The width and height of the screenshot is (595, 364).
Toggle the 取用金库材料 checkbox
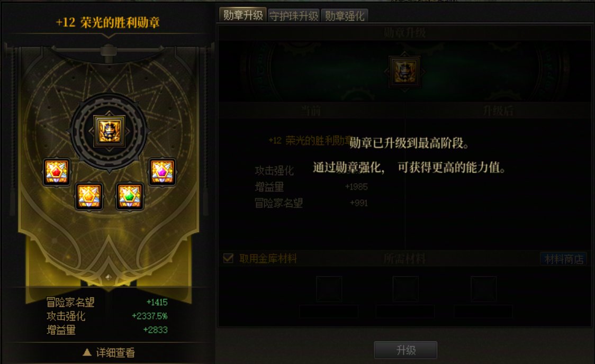[x=228, y=258]
